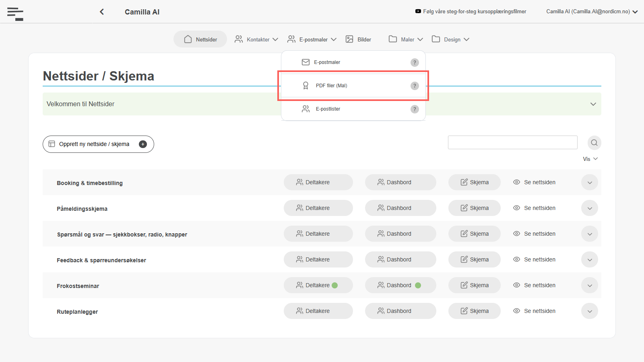The width and height of the screenshot is (644, 362).
Task: Expand Påmeldingsskjema row chevron
Action: 590,208
